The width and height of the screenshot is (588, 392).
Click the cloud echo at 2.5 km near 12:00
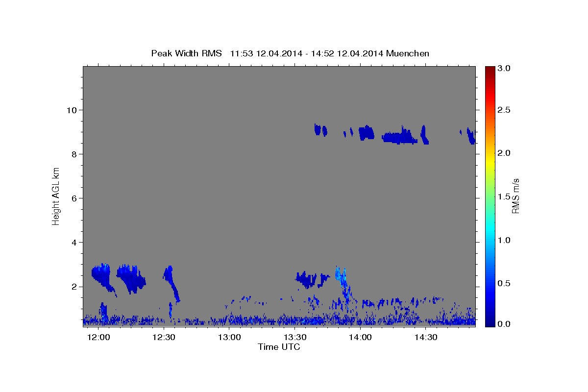(101, 276)
